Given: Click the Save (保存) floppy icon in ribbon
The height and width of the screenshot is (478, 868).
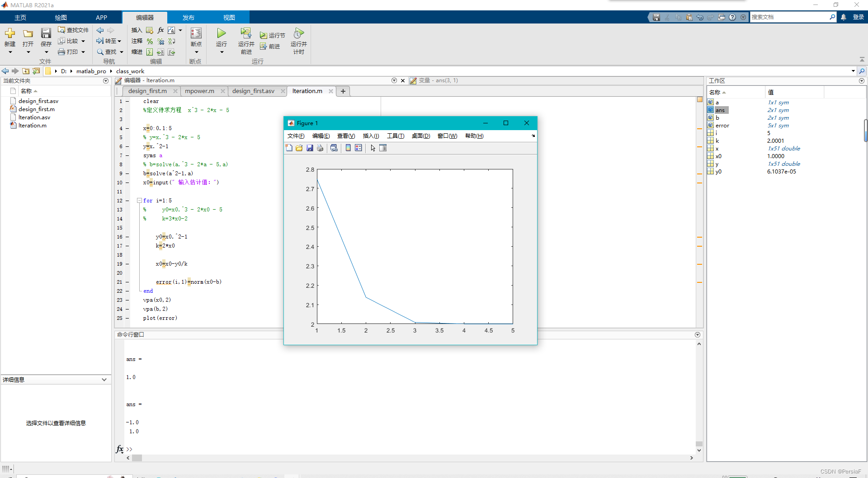Looking at the screenshot, I should [46, 33].
